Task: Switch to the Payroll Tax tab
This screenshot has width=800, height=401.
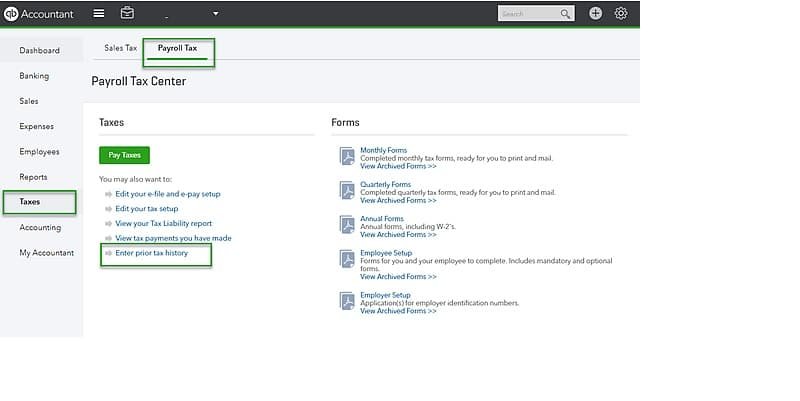Action: click(x=178, y=48)
